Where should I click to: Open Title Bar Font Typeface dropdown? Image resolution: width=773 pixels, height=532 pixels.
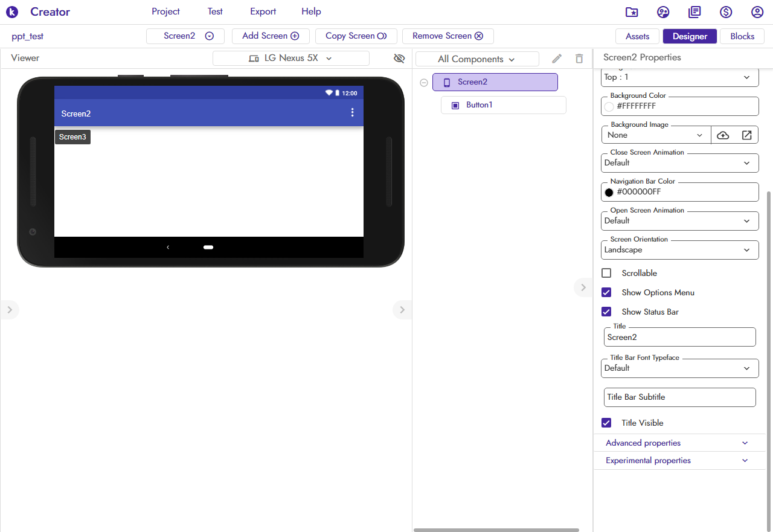680,368
